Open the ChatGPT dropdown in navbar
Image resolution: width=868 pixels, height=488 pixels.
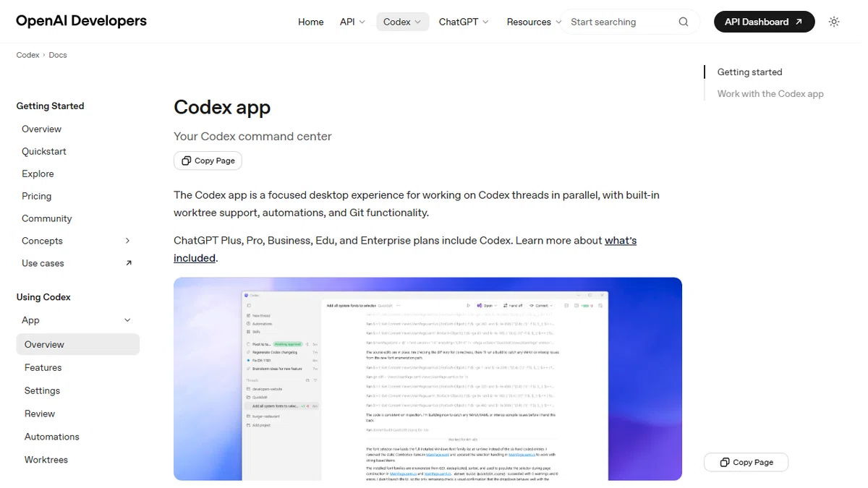point(464,22)
